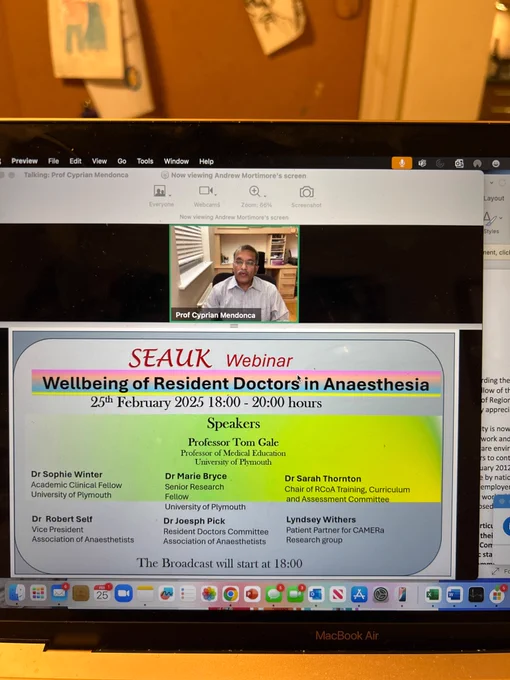Image resolution: width=510 pixels, height=680 pixels.
Task: Click the 'Wellbeing of Resident Doctors in Anaesthesia' heading
Action: pos(236,384)
